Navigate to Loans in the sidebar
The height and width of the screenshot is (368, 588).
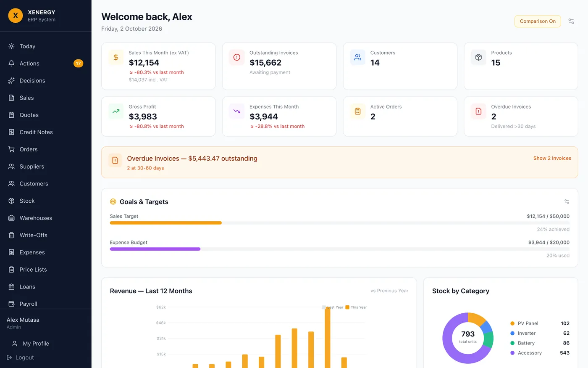point(46,287)
